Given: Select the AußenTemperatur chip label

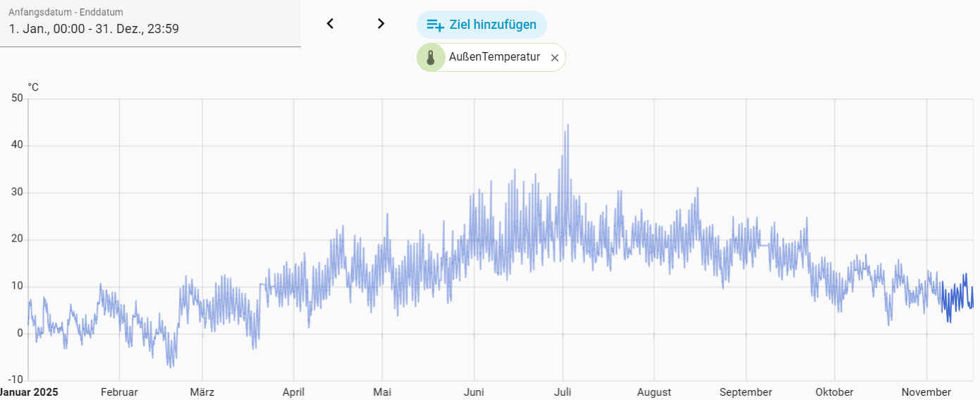Looking at the screenshot, I should (494, 57).
